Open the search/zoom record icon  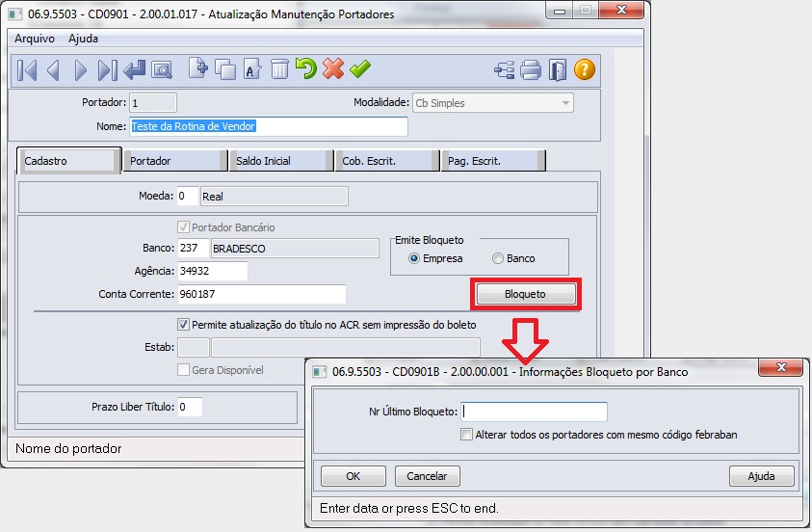coord(162,69)
